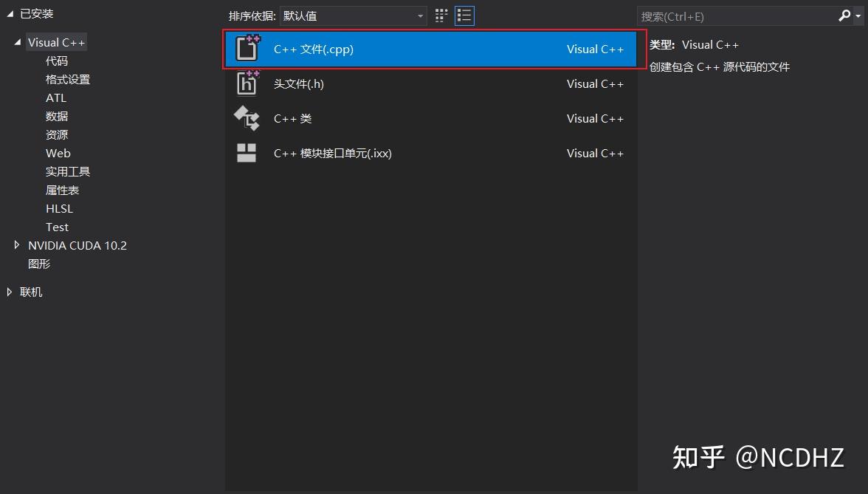Switch to small icons view
The image size is (868, 494).
coord(441,16)
